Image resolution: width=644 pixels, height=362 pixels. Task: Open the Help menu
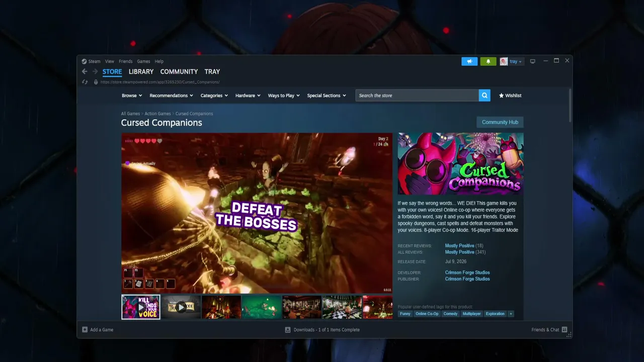pos(159,61)
